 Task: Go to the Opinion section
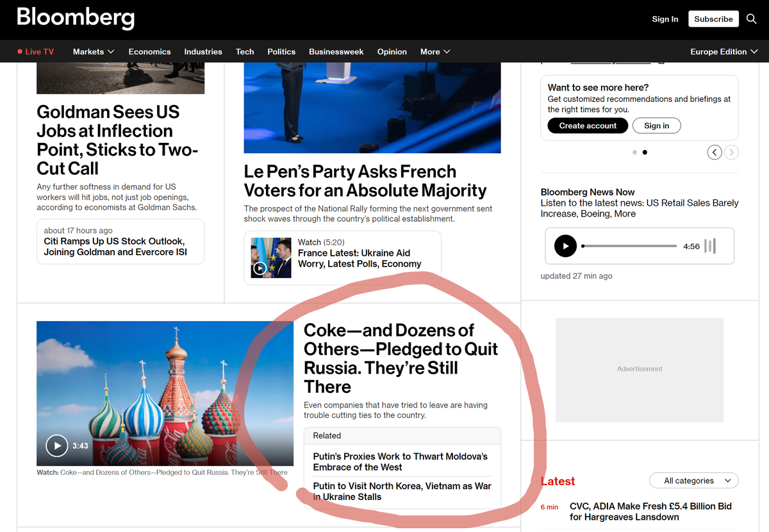pos(392,51)
